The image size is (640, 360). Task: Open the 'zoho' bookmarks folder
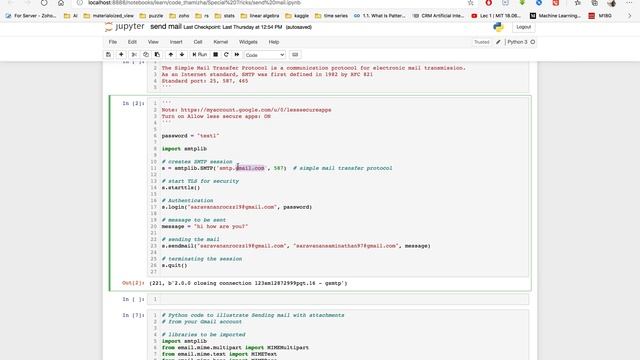pos(179,16)
